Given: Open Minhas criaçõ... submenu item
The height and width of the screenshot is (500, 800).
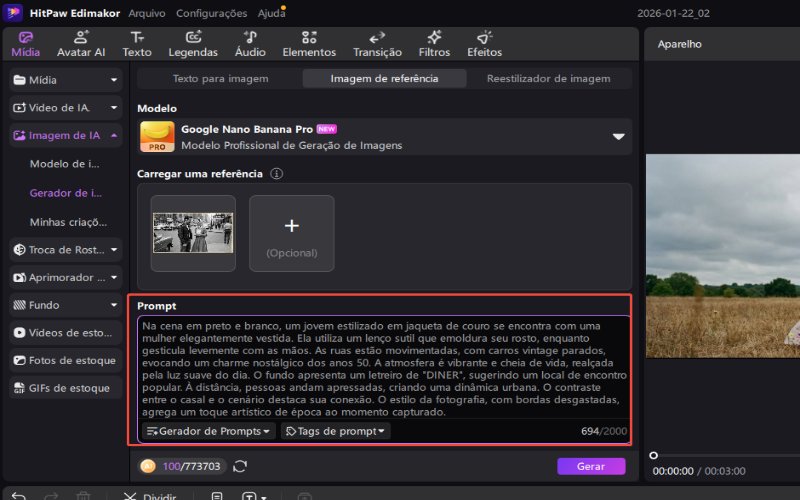Looking at the screenshot, I should click(68, 222).
